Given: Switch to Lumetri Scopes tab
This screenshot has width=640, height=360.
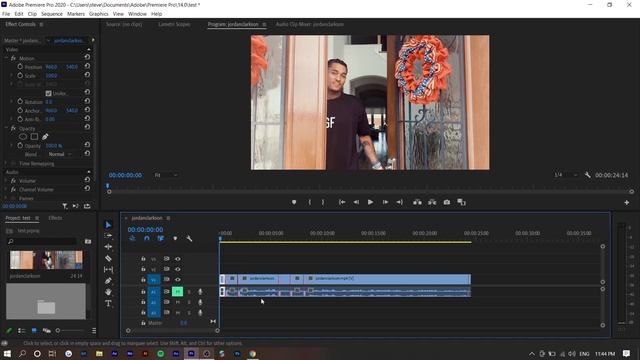Looking at the screenshot, I should point(174,24).
